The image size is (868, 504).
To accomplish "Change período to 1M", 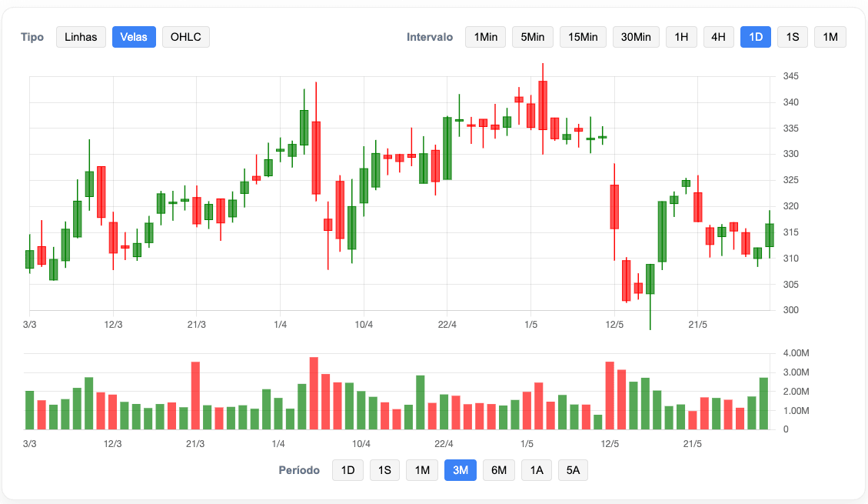I will coord(422,470).
